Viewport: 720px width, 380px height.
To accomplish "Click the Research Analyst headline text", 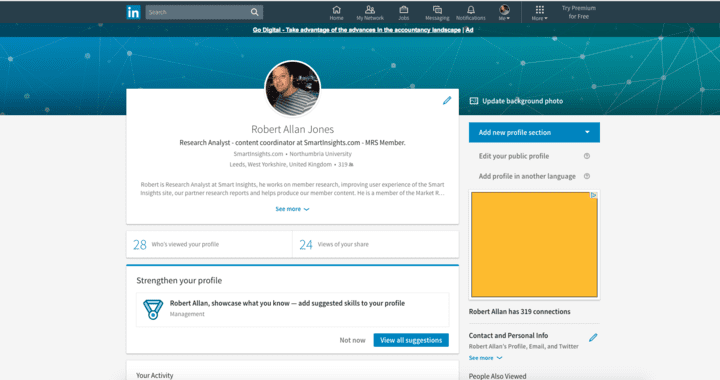I will pos(292,143).
